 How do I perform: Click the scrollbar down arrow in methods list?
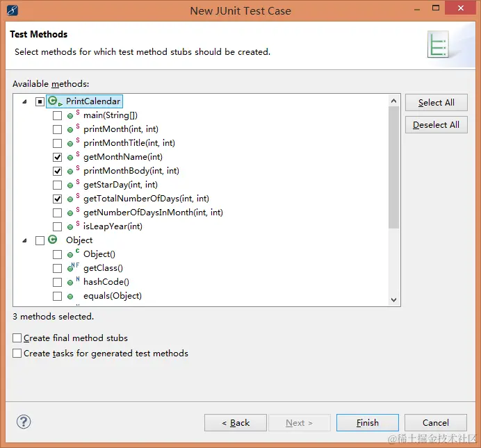(x=394, y=299)
